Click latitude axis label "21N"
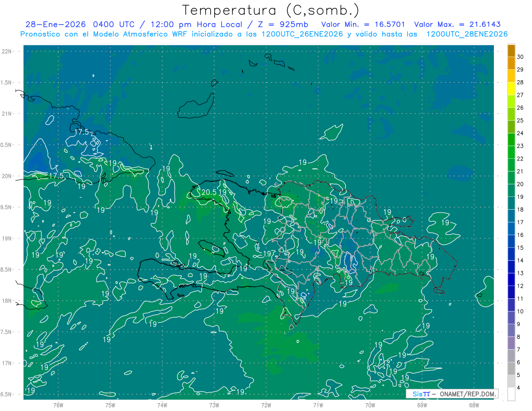 click(x=8, y=114)
